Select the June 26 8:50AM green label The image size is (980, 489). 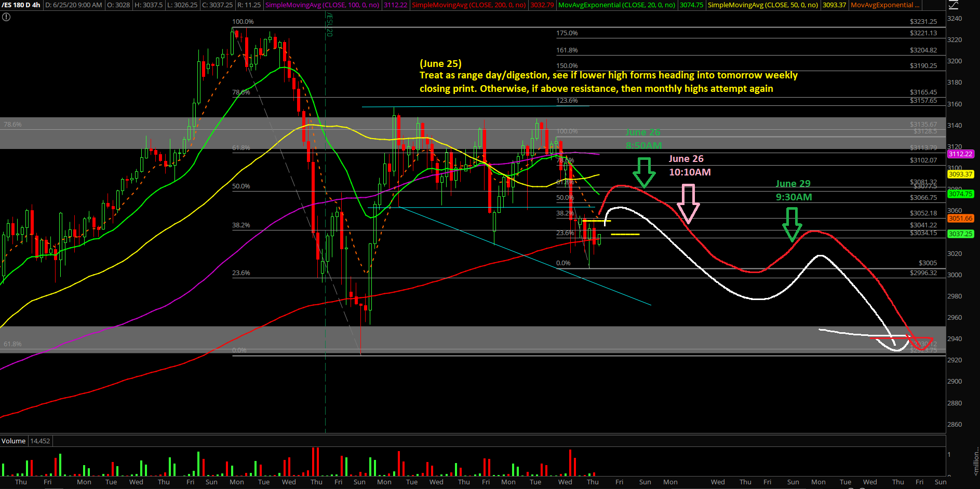pyautogui.click(x=643, y=139)
